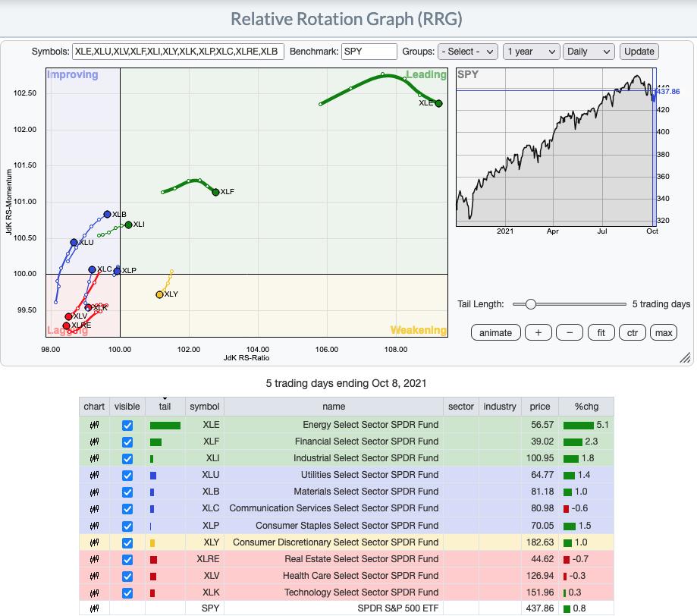This screenshot has height=616, width=697.
Task: Click the XLU marker on the RRG plot
Action: point(74,243)
